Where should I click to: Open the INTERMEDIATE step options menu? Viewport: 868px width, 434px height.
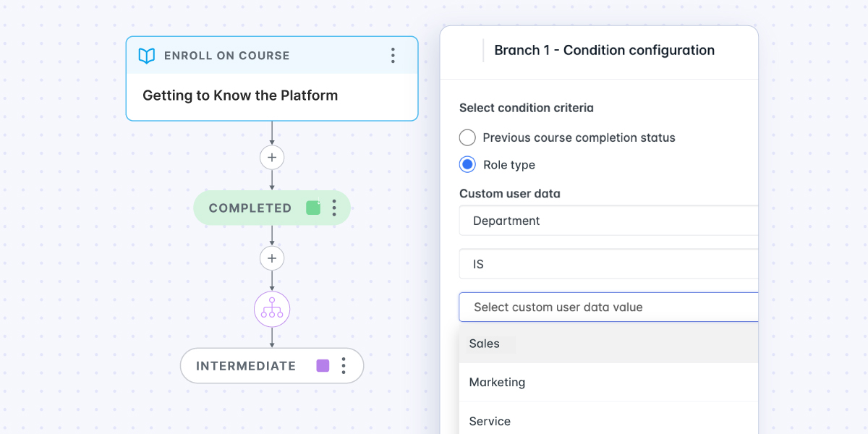coord(344,365)
